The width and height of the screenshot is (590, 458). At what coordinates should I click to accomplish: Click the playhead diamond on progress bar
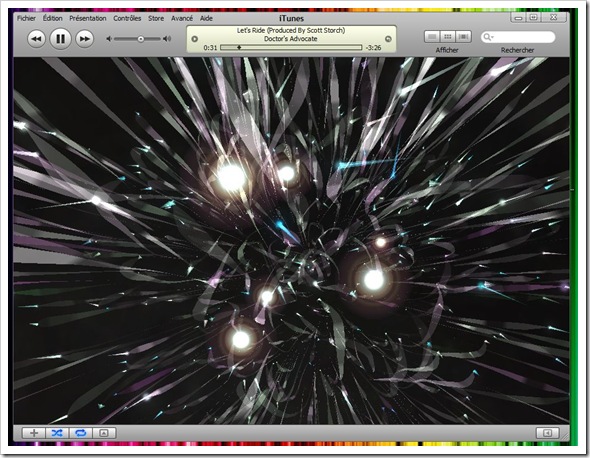click(x=239, y=47)
